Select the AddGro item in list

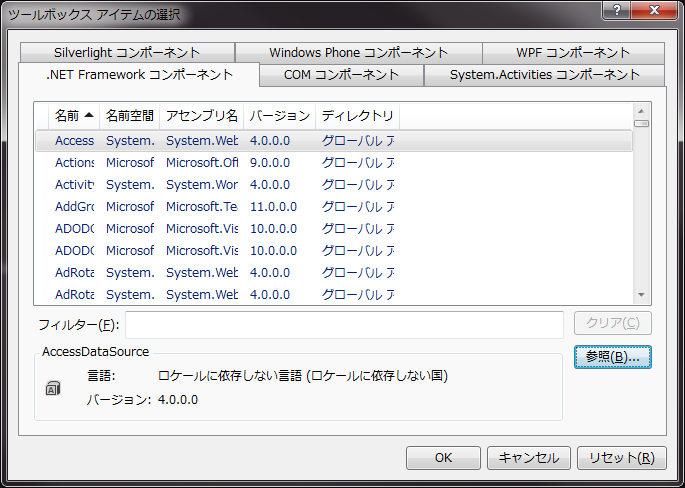[x=74, y=207]
